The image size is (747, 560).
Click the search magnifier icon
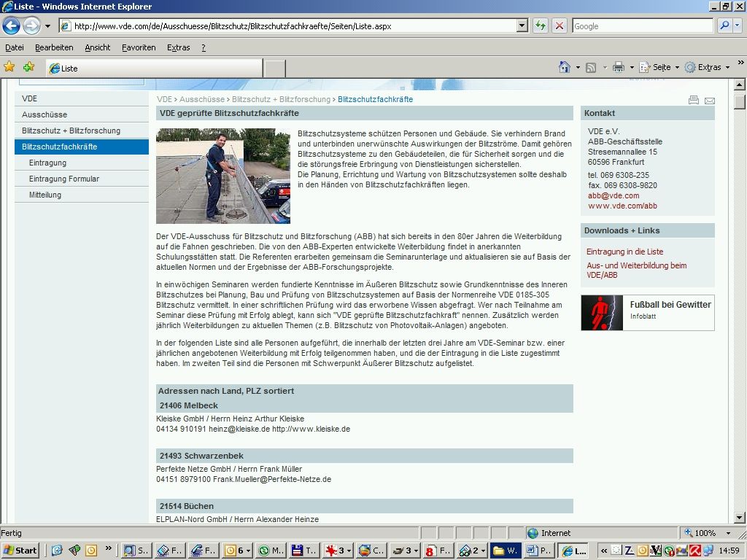724,26
